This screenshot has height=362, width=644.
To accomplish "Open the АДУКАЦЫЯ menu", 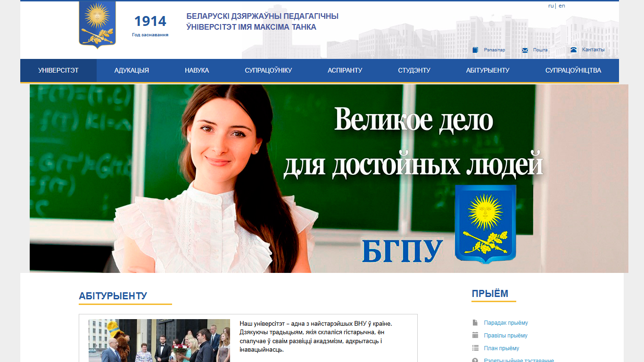I will pyautogui.click(x=132, y=70).
